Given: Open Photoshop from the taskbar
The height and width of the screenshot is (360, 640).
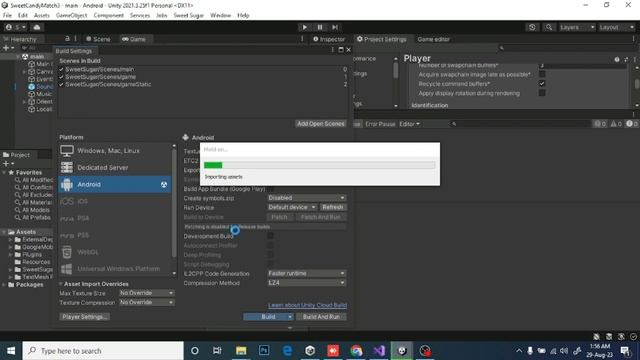Looking at the screenshot, I should pyautogui.click(x=264, y=351).
